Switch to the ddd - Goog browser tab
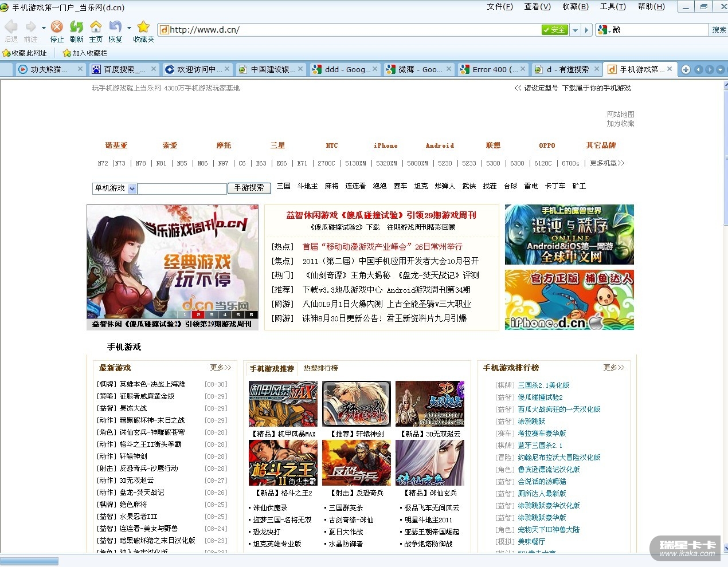Image resolution: width=728 pixels, height=567 pixels. [x=344, y=69]
